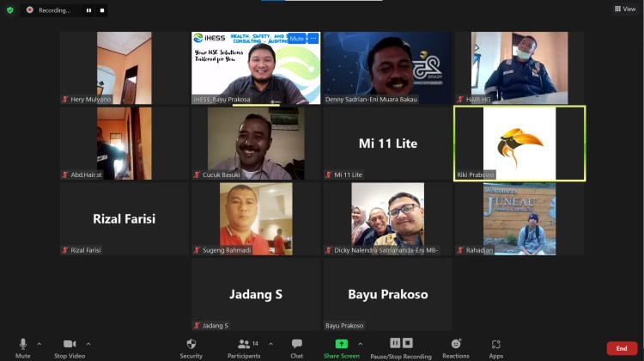Click Mute on iHESS_Bayu Prakosa's video
This screenshot has height=361, width=644.
tap(296, 39)
